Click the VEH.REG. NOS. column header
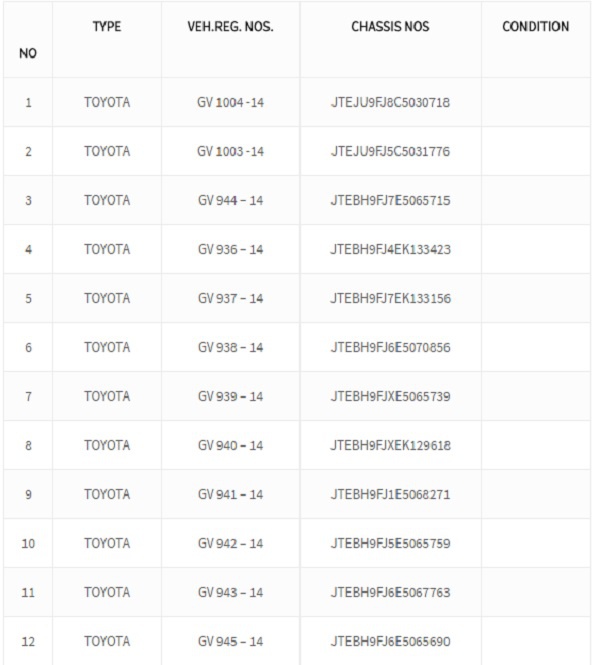This screenshot has height=665, width=600. (x=230, y=27)
